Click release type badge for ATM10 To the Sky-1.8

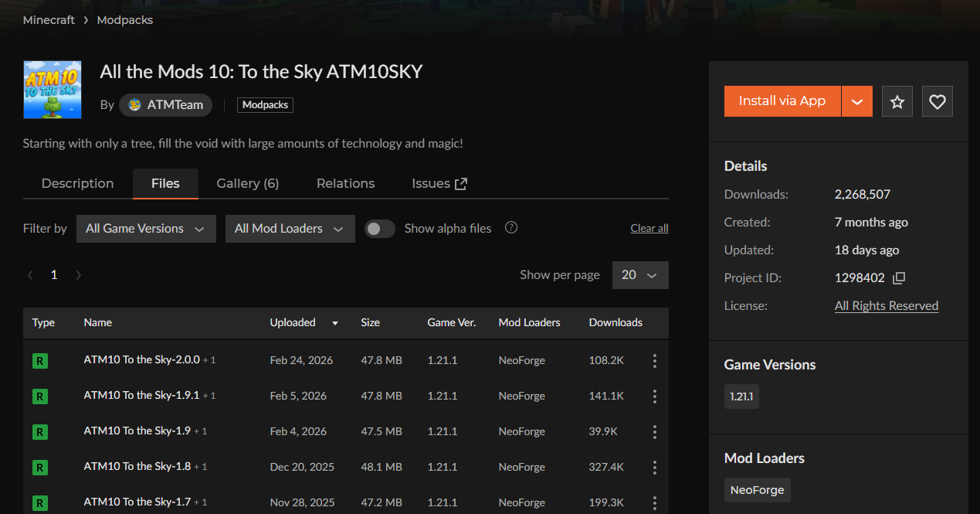point(40,468)
